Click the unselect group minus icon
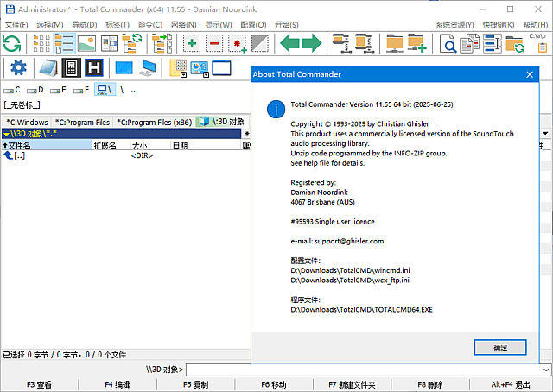Viewport: 553px width, 392px height. [x=214, y=44]
